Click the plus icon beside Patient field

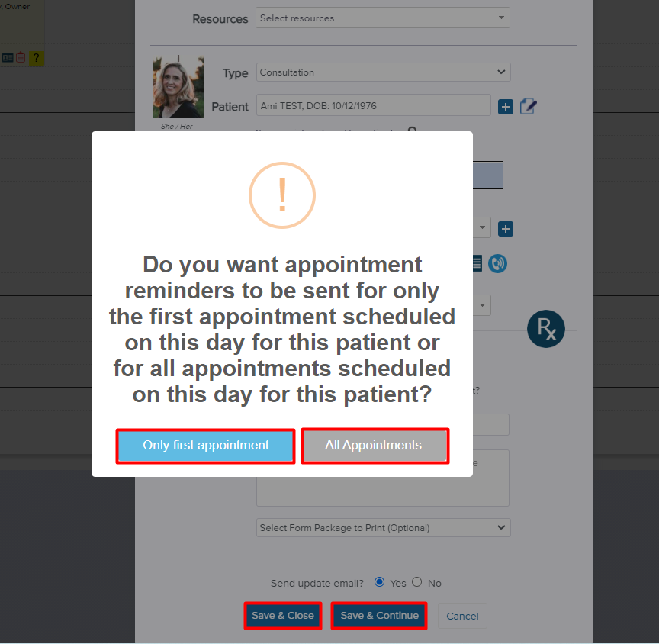coord(506,107)
